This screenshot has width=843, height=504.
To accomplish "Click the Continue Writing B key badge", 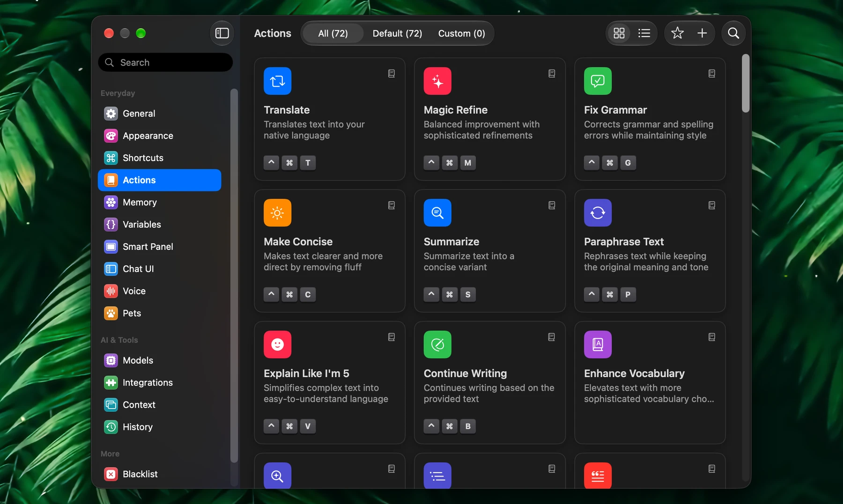I will pyautogui.click(x=468, y=426).
